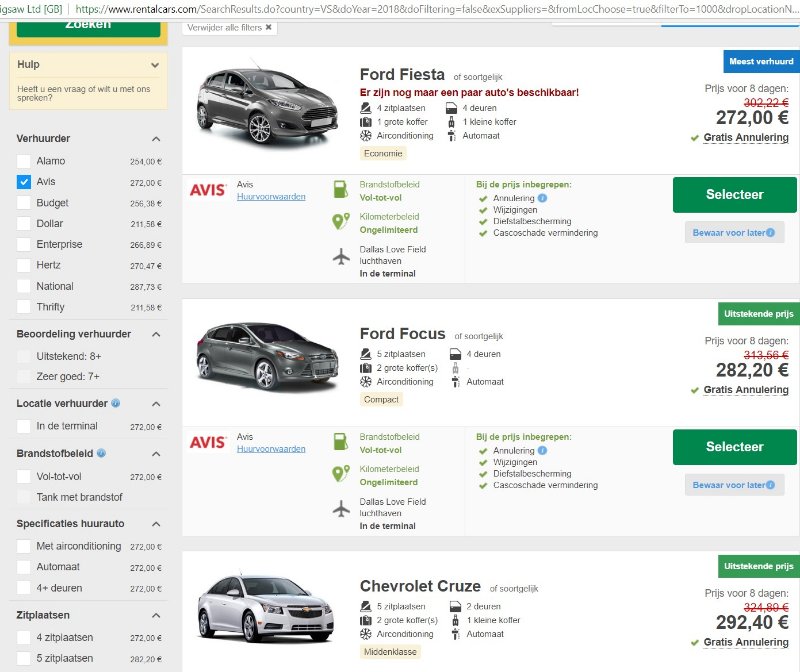Tick the Automaat specification checkbox
This screenshot has height=672, width=800.
(24, 567)
